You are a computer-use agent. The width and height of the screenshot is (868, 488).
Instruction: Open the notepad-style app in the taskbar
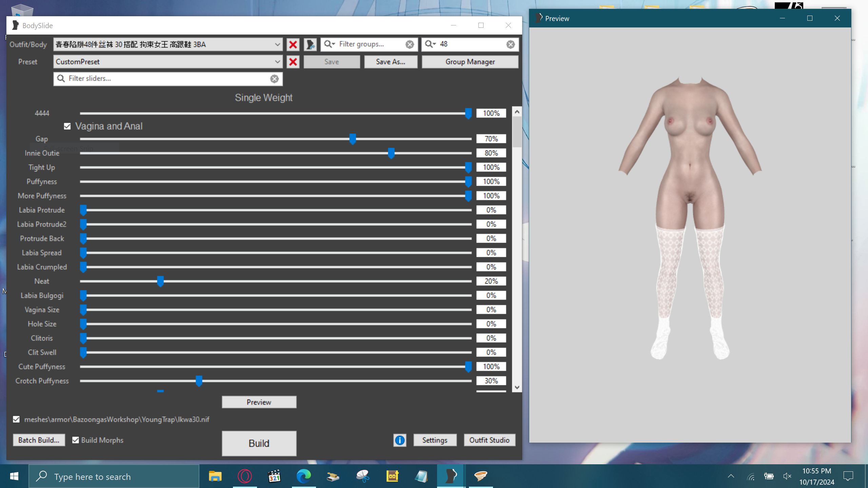[421, 476]
